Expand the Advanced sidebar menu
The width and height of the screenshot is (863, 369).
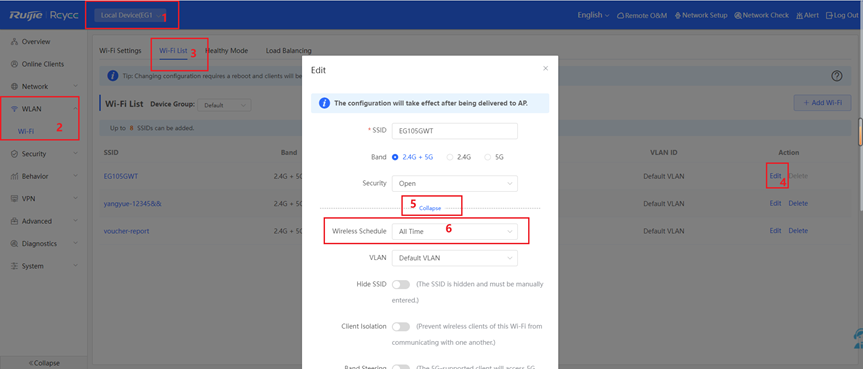point(43,221)
